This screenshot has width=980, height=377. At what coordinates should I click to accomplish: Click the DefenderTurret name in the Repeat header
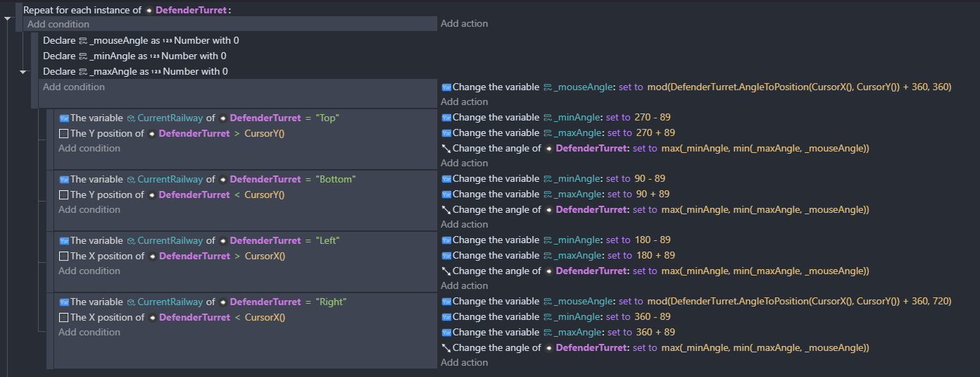(x=191, y=11)
